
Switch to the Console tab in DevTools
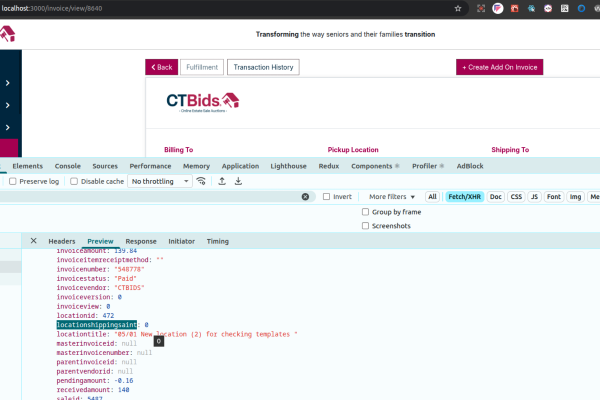(x=68, y=165)
